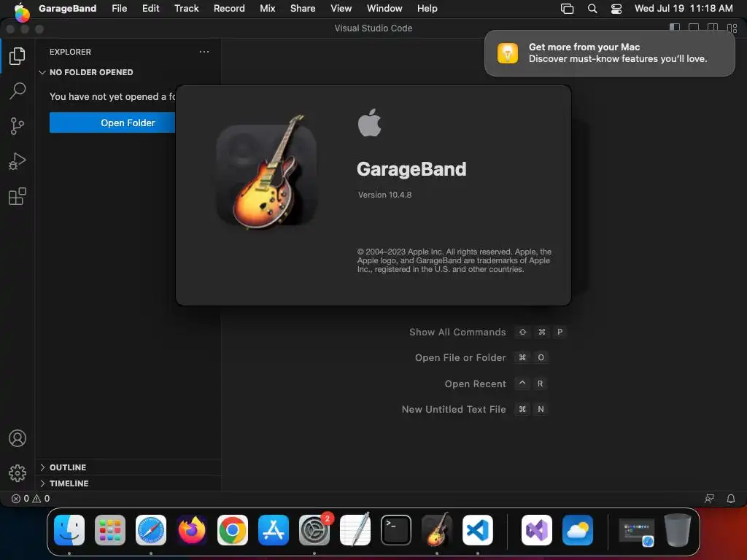Open the Trash in the Dock
This screenshot has width=747, height=560.
[x=678, y=530]
